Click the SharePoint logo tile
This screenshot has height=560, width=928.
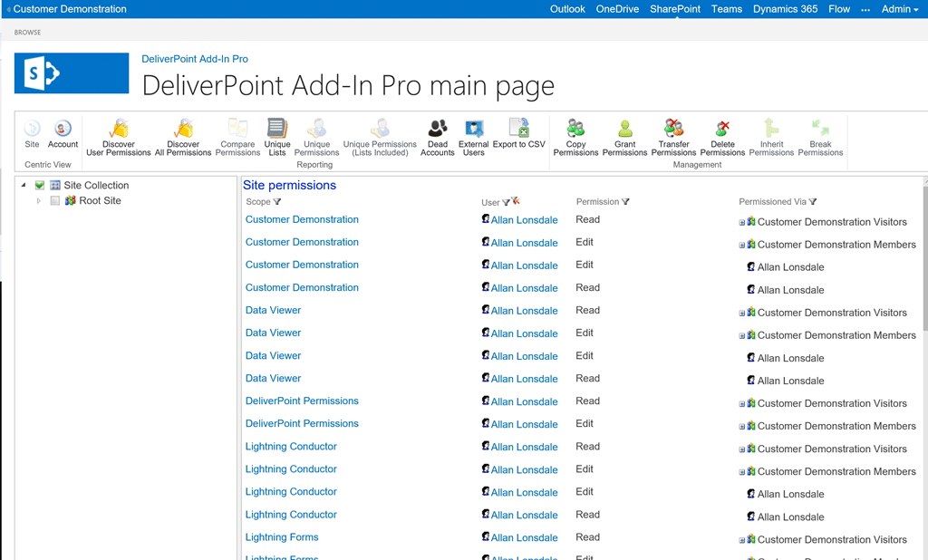(x=72, y=73)
